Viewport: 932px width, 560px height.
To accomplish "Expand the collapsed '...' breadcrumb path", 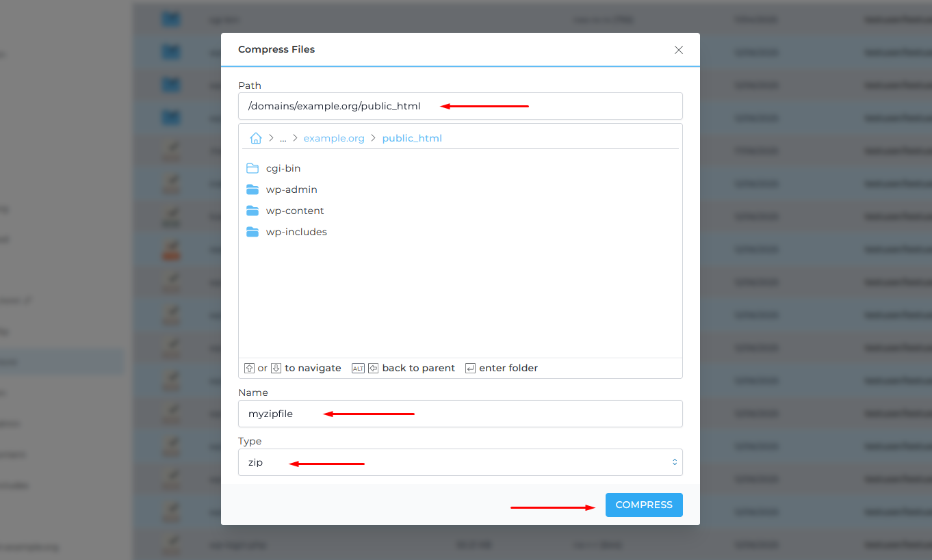I will pos(283,138).
